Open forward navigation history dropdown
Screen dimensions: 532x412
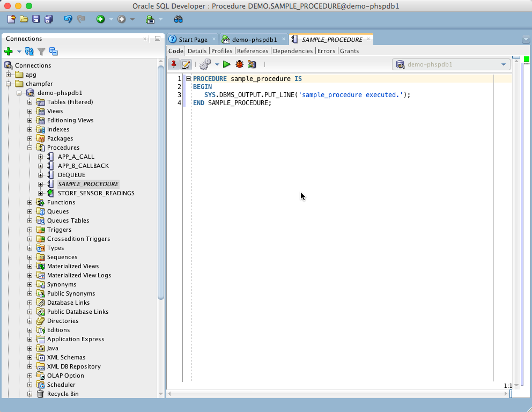click(132, 19)
